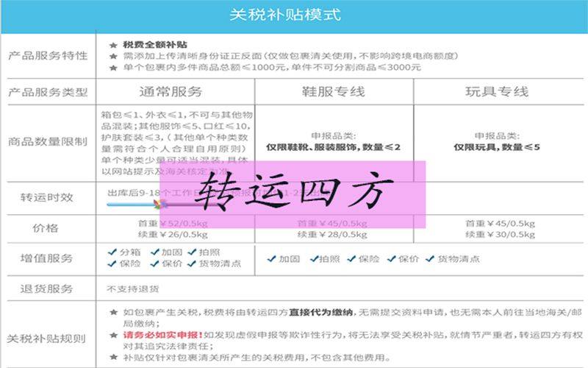Viewport: 588px width, 368px height.
Task: Toggle 保险 checkmark in 鞋服/玩具专线 row
Action: coord(351,259)
